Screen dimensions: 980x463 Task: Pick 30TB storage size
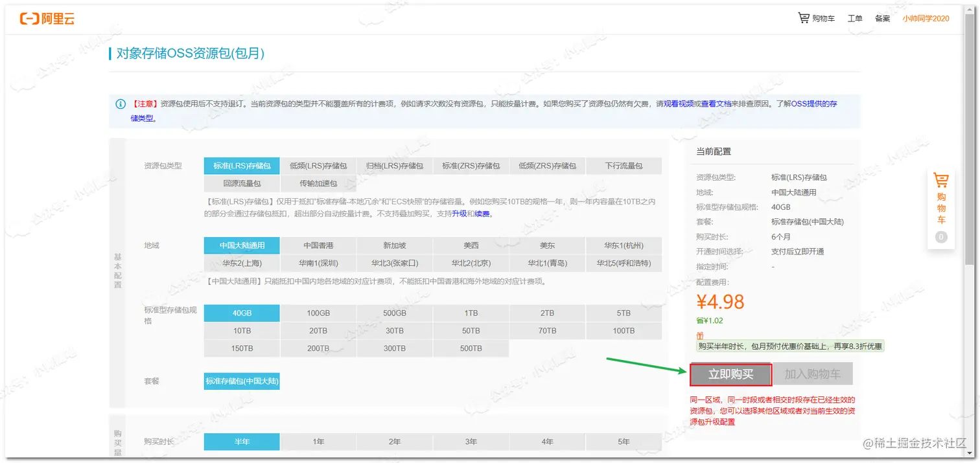click(x=395, y=331)
